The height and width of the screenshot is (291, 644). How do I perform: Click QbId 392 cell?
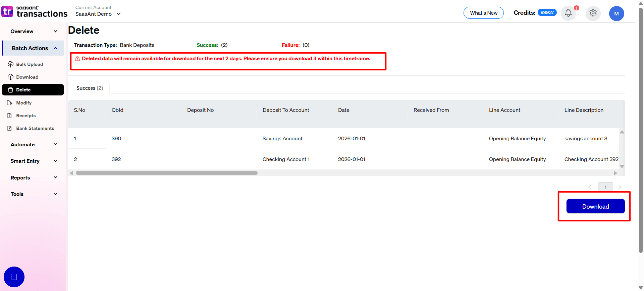(116, 159)
